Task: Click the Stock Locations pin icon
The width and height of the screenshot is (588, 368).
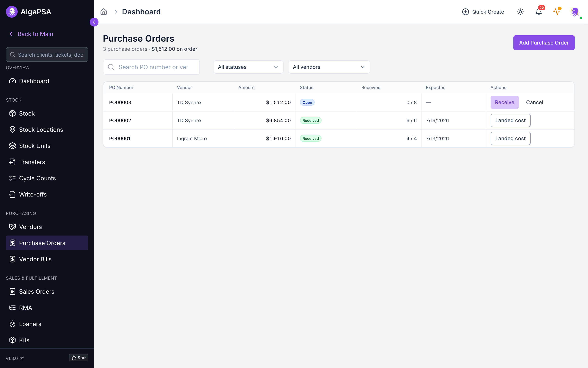Action: pos(12,130)
